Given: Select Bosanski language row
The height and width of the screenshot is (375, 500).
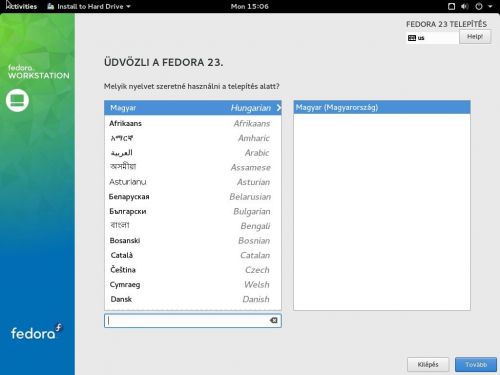Looking at the screenshot, I should click(x=193, y=241).
